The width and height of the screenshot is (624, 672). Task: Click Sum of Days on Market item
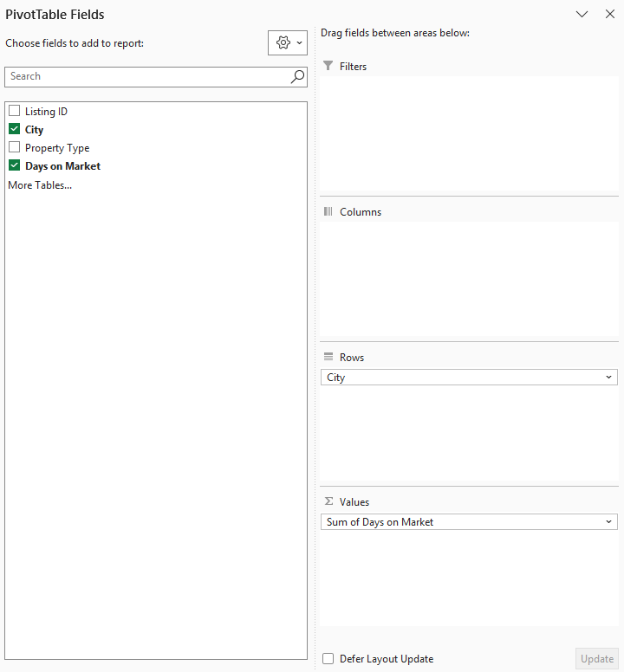[469, 521]
